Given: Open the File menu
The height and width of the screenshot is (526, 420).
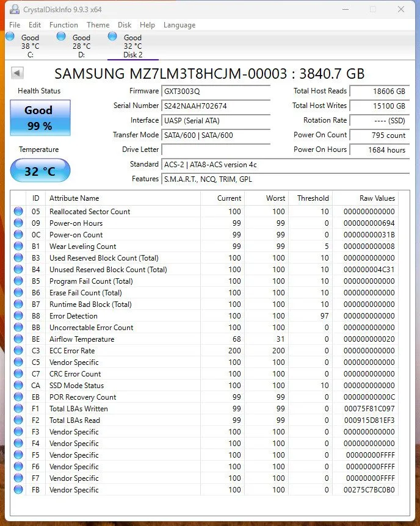Looking at the screenshot, I should tap(15, 25).
